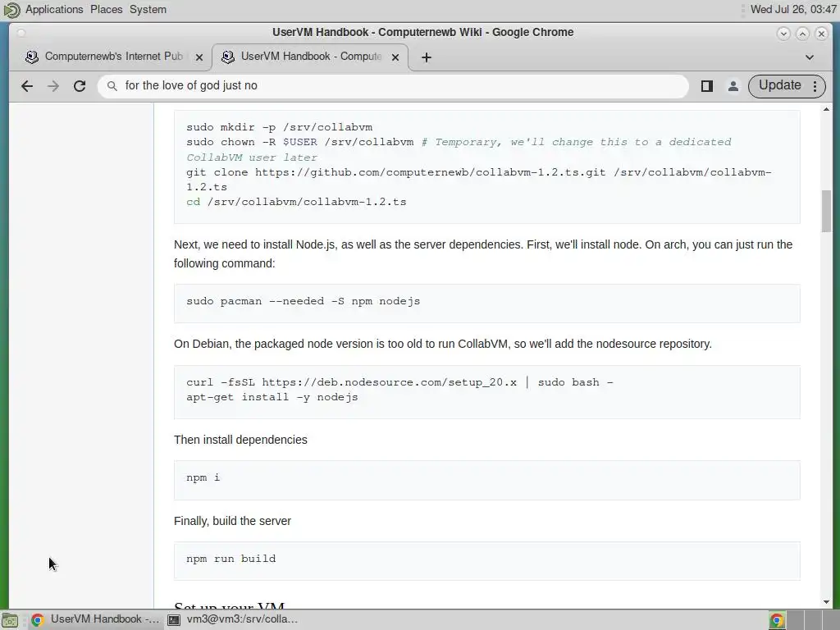Click the 'npm i' command

pos(203,477)
